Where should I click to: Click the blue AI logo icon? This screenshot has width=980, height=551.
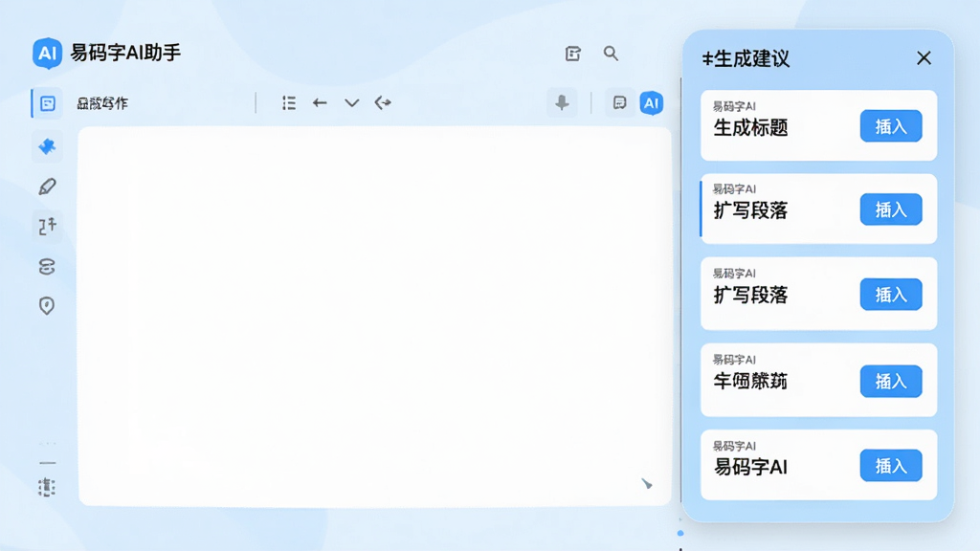coord(47,54)
